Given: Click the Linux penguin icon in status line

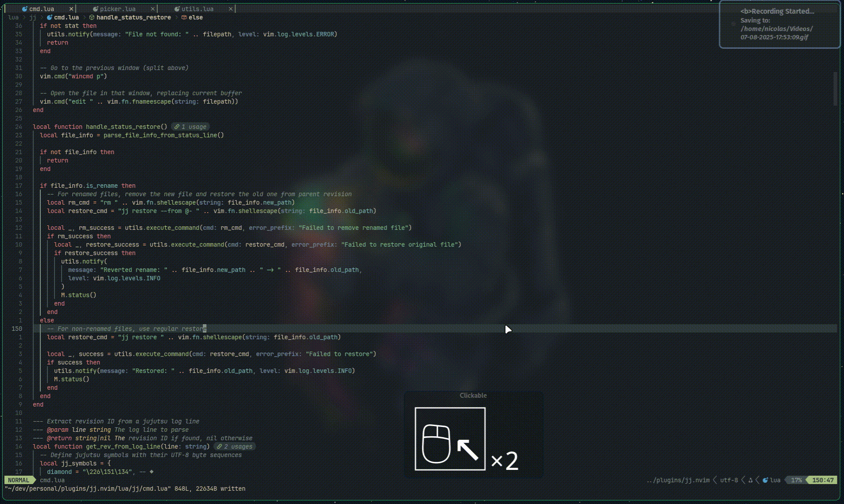Looking at the screenshot, I should tap(751, 480).
